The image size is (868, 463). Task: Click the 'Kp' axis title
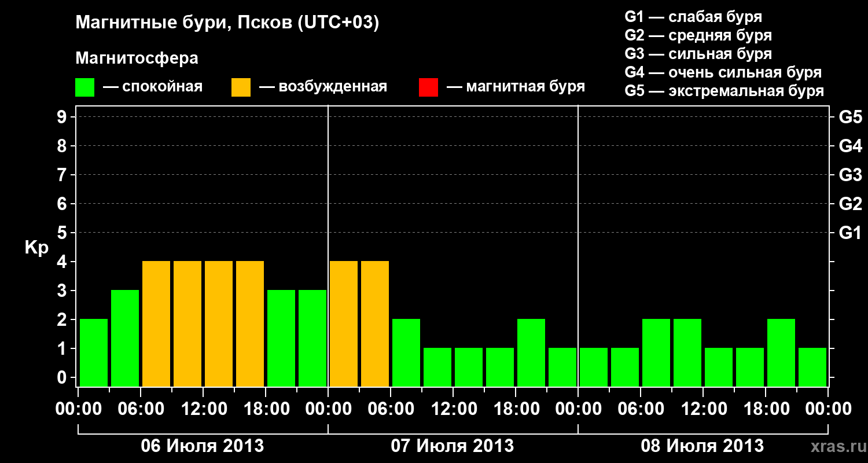36,248
